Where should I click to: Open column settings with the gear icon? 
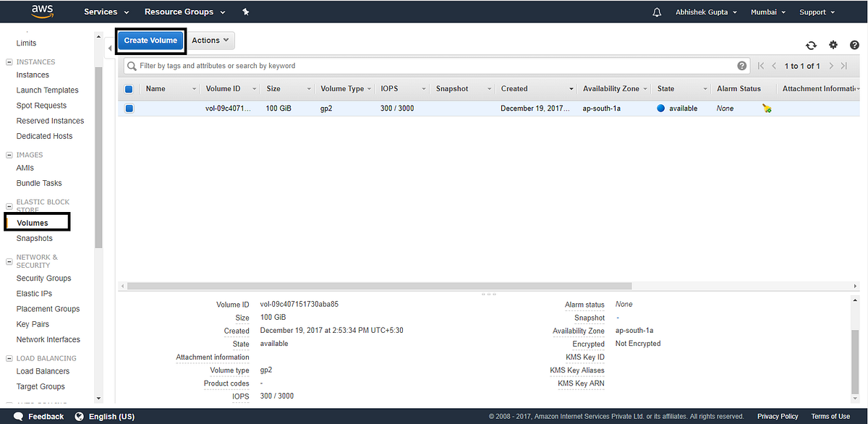pos(833,45)
